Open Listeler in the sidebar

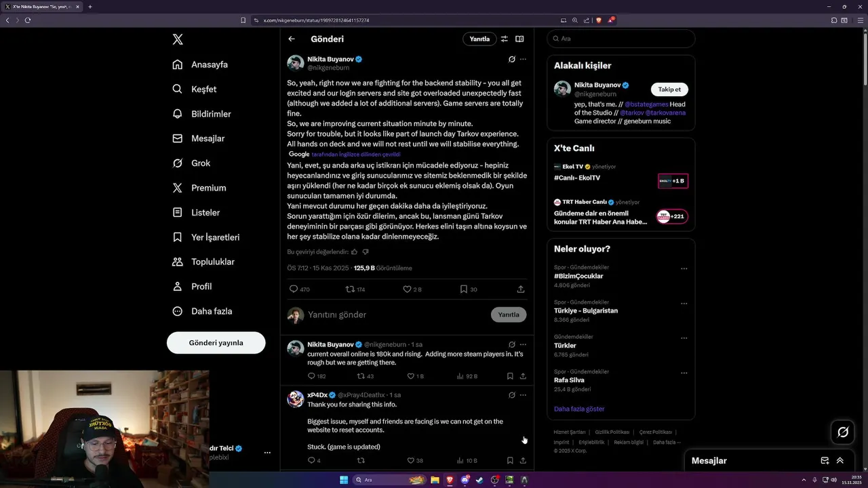pyautogui.click(x=197, y=212)
